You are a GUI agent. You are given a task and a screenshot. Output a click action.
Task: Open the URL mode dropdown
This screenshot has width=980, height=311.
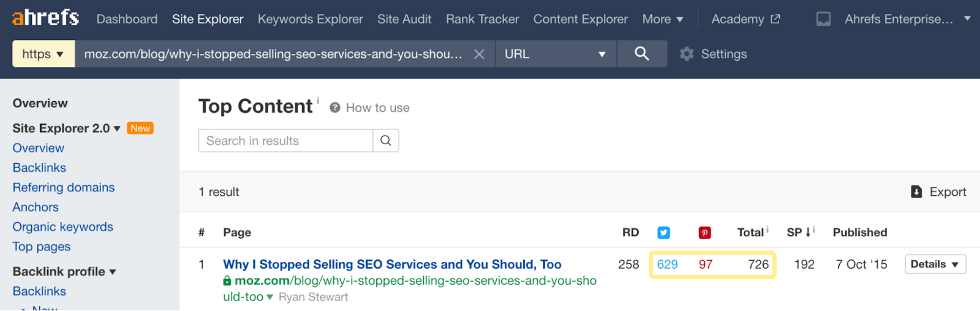click(x=555, y=54)
